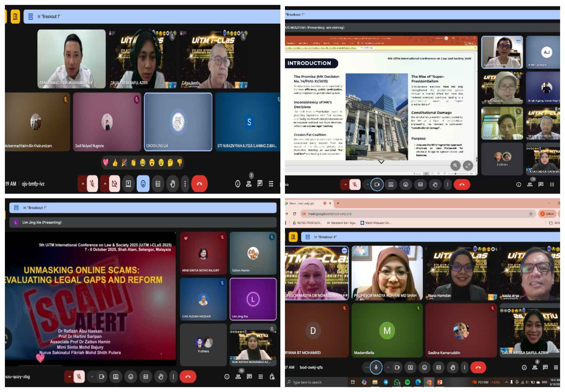The image size is (565, 392).
Task: Click the thumbs up emoji reaction
Action: (x=115, y=163)
